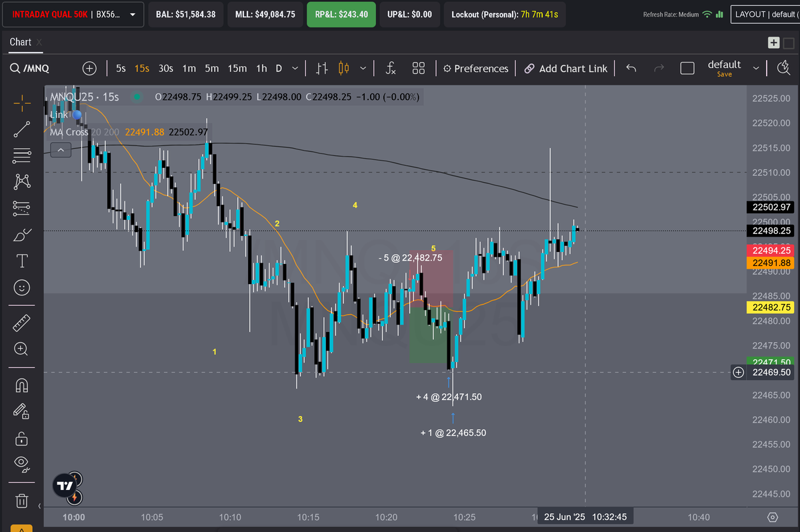Click the plus button beside price 22469.50
Screen dimensions: 800x532
coord(739,373)
